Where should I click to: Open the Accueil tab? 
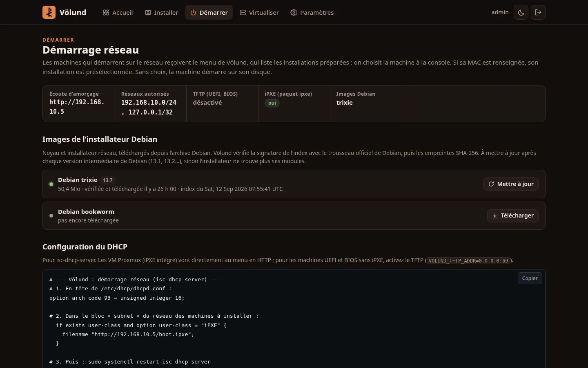[118, 13]
